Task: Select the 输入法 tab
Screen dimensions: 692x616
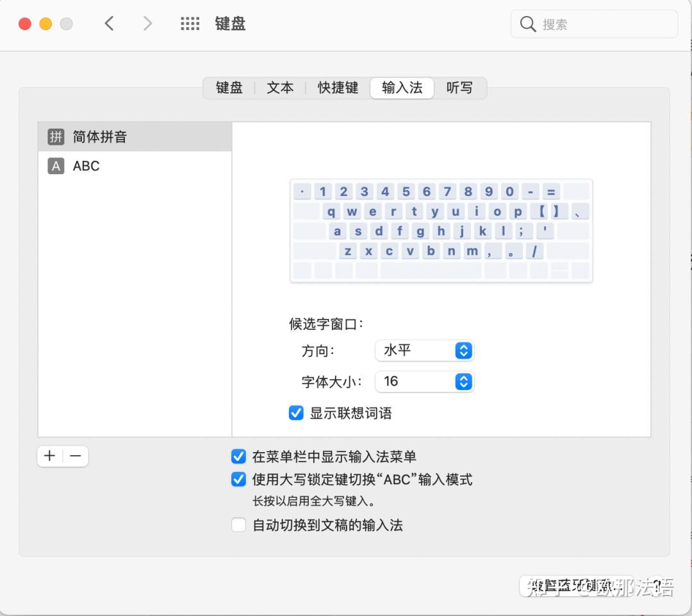Action: [402, 88]
